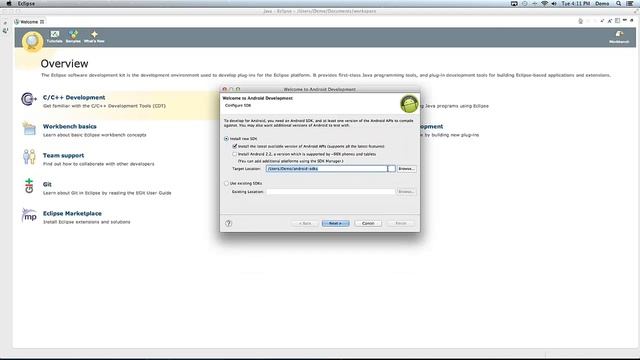Click the Welcome reduce font size icon
The height and width of the screenshot is (360, 640).
point(602,21)
